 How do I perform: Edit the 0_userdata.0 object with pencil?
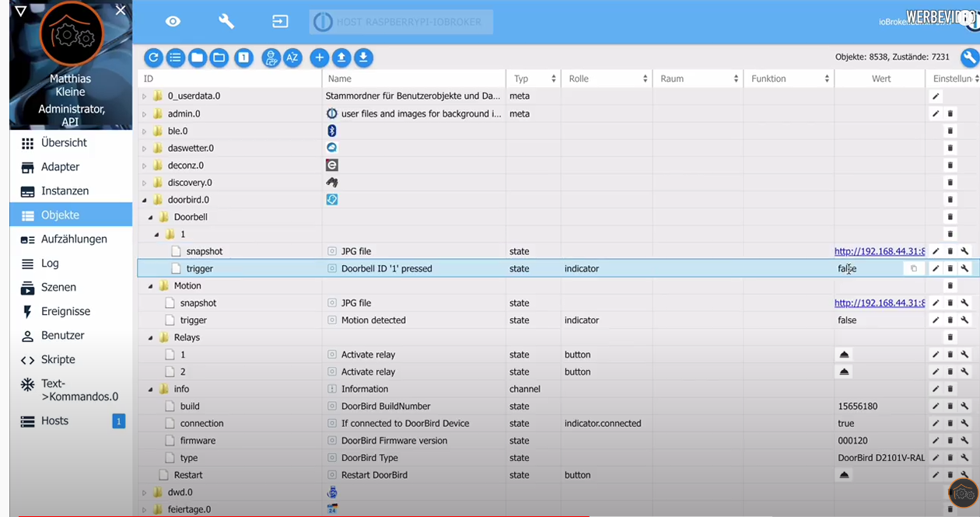coord(936,96)
